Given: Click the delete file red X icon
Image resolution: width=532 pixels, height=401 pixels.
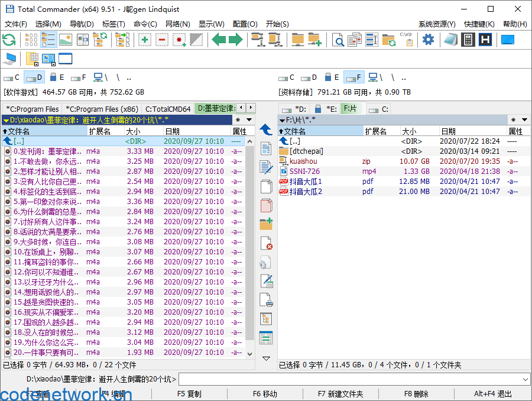Looking at the screenshot, I should (267, 243).
